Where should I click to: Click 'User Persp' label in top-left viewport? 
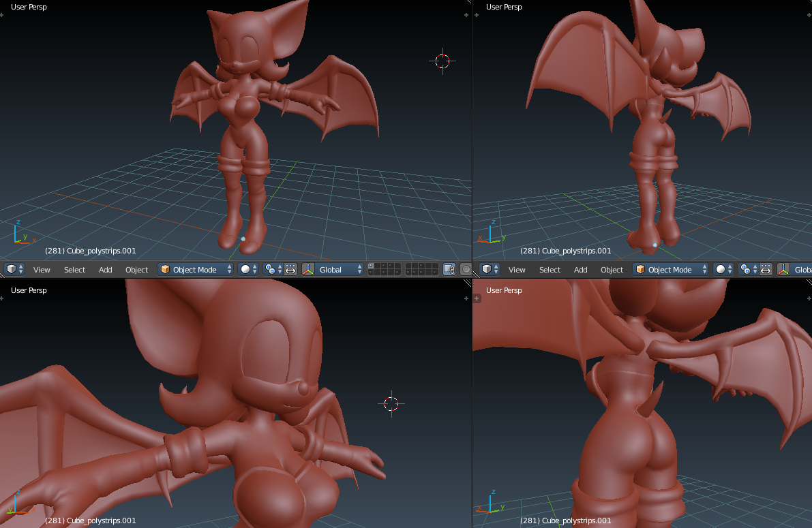tap(29, 7)
